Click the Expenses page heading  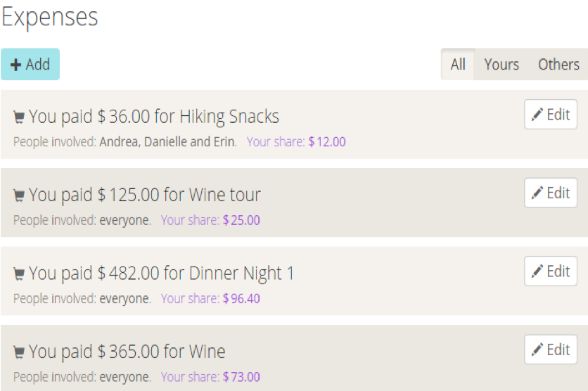pyautogui.click(x=49, y=18)
